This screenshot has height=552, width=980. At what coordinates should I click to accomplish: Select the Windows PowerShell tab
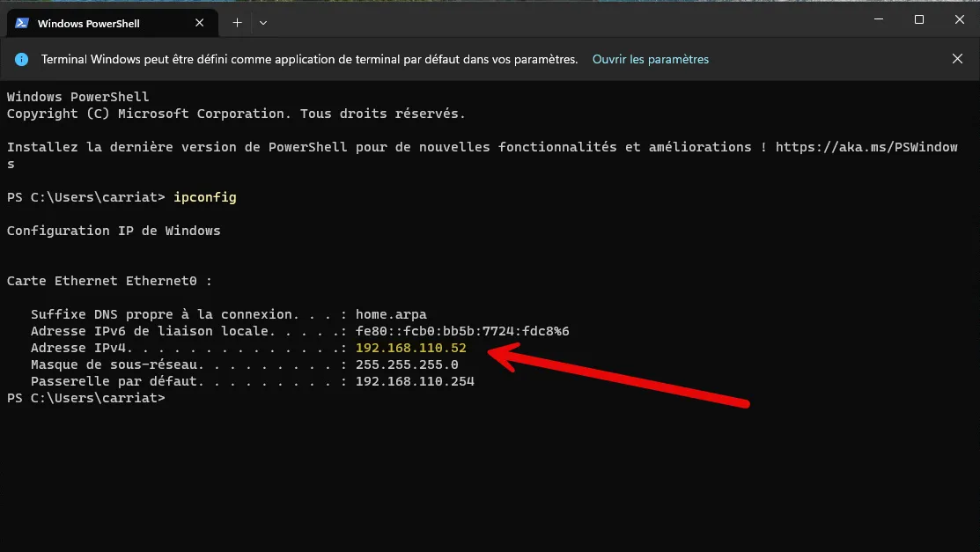pos(97,23)
